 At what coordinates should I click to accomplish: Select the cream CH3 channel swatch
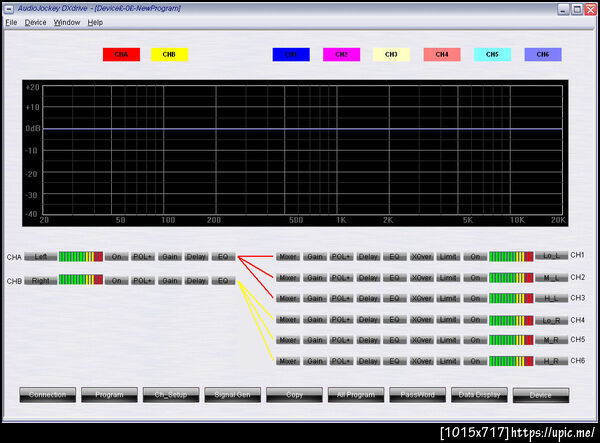pyautogui.click(x=391, y=54)
